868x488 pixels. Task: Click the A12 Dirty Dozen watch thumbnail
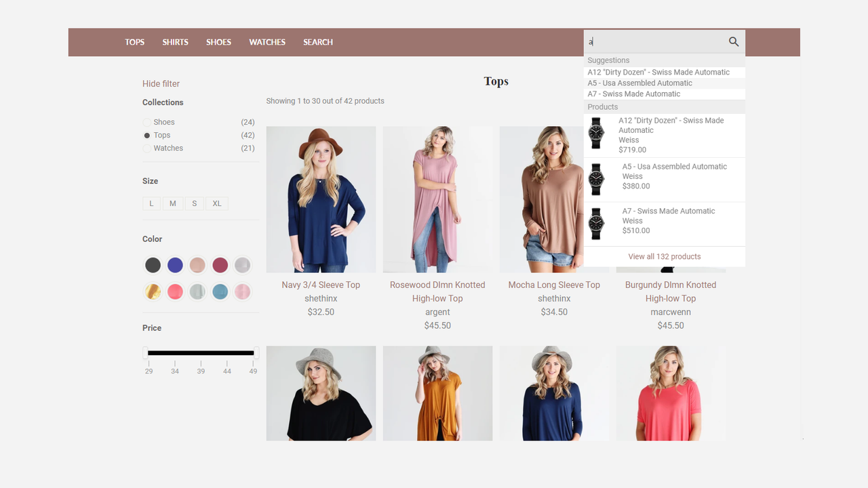(x=596, y=133)
